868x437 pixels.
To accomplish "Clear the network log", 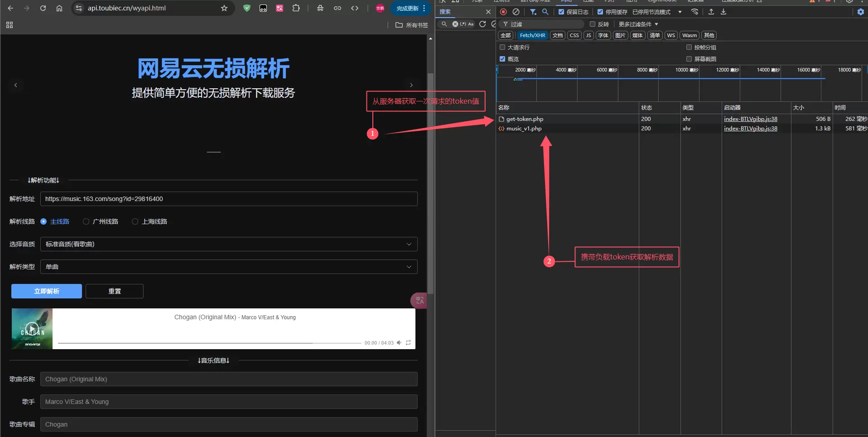I will [x=516, y=12].
